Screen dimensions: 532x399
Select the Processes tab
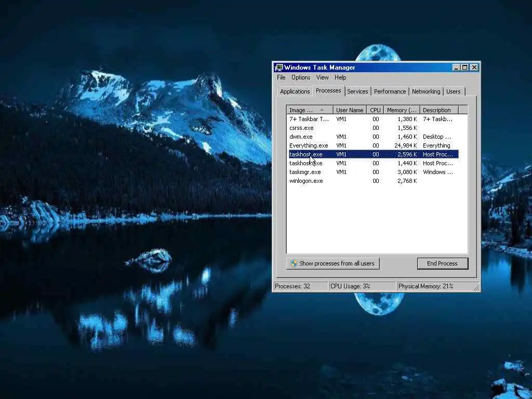click(x=328, y=90)
